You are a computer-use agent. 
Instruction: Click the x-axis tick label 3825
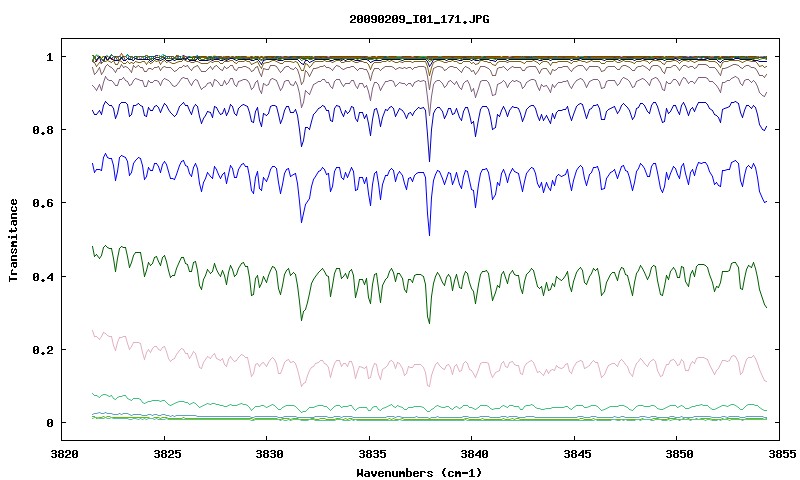167,454
